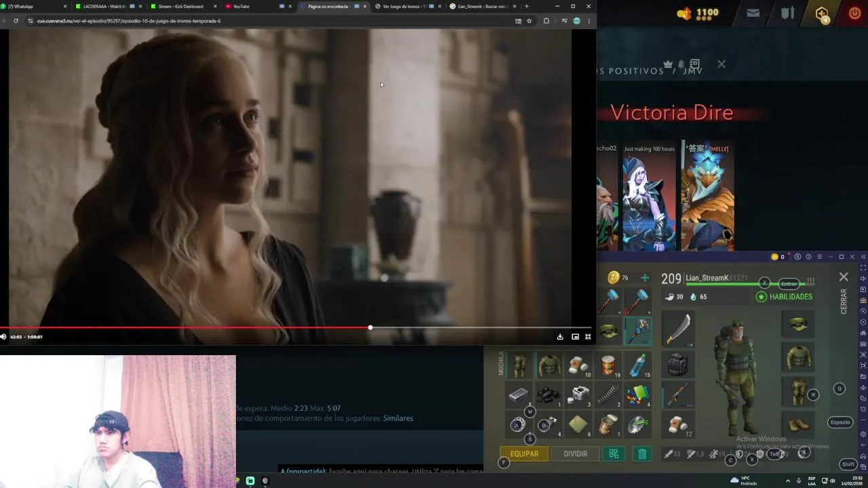Toggle picture-in-picture on video player

(x=575, y=337)
